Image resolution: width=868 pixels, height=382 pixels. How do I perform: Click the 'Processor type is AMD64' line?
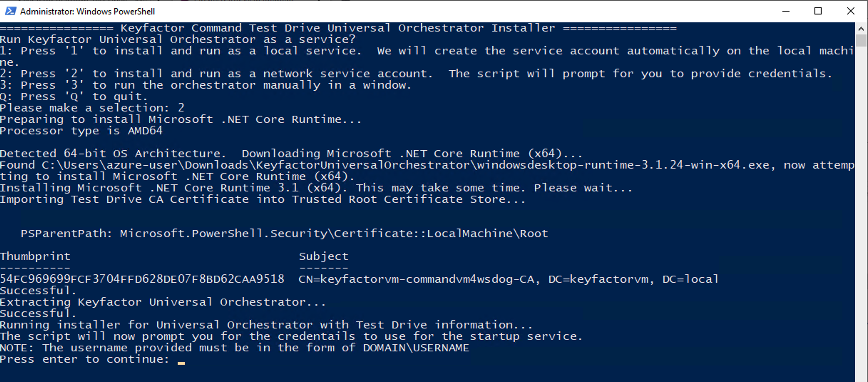coord(81,131)
